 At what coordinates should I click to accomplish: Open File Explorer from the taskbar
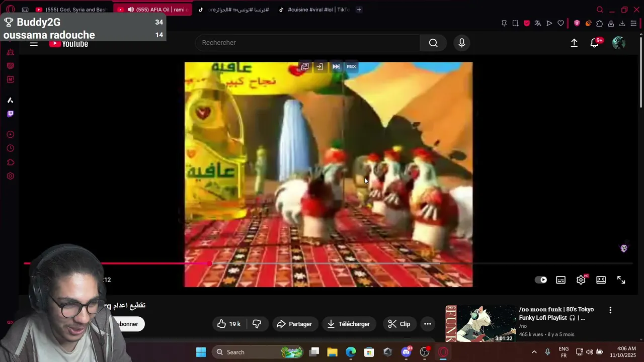tap(332, 352)
